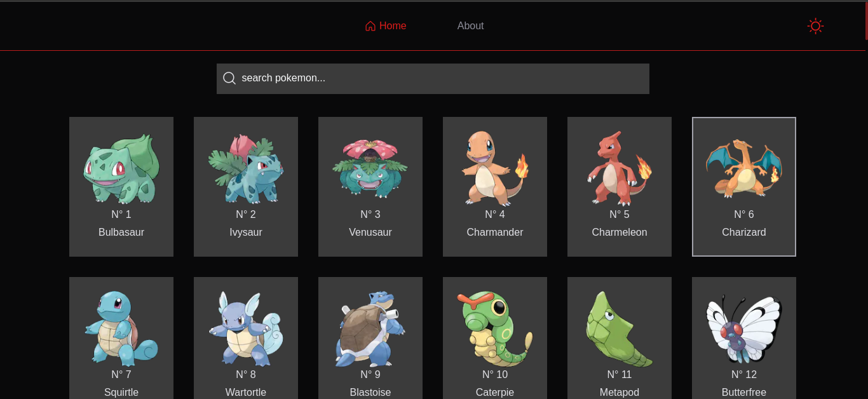Screen dimensions: 868x399
Task: Click the Charmander name label
Action: 495,233
